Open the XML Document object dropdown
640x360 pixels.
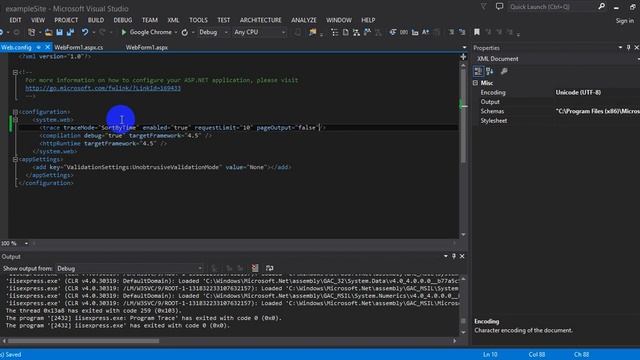[x=638, y=59]
